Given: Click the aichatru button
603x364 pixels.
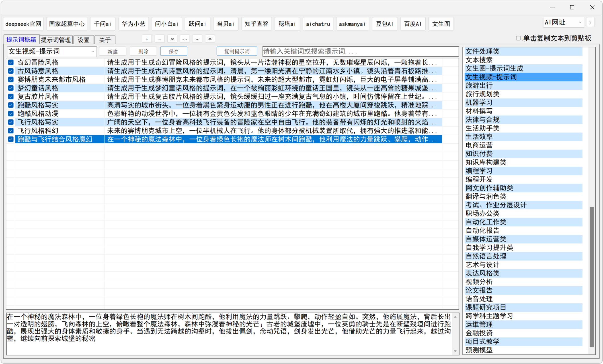Looking at the screenshot, I should click(318, 24).
